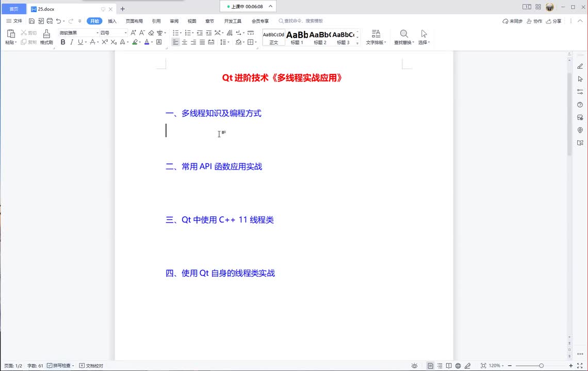Viewport: 588px width, 371px height.
Task: Click the vertical scrollbar thumb
Action: click(x=569, y=114)
